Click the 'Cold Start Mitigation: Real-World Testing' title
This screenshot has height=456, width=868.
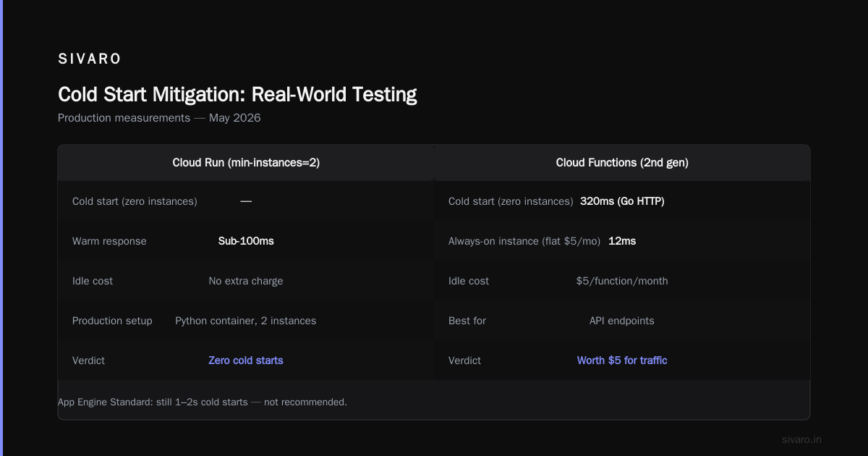(237, 94)
